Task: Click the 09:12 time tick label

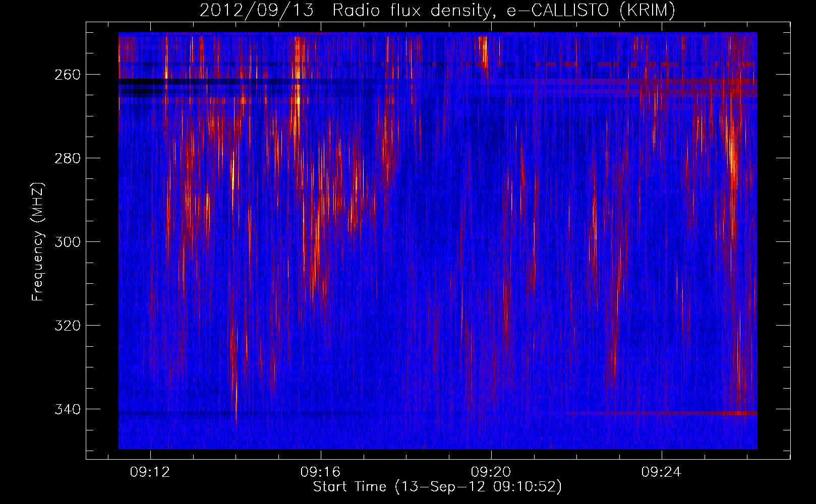Action: pyautogui.click(x=150, y=472)
